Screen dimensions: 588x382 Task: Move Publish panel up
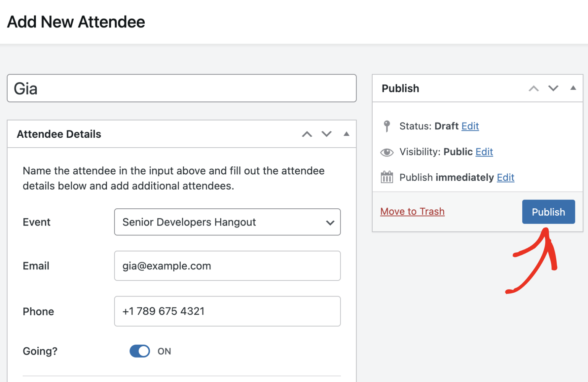[533, 89]
